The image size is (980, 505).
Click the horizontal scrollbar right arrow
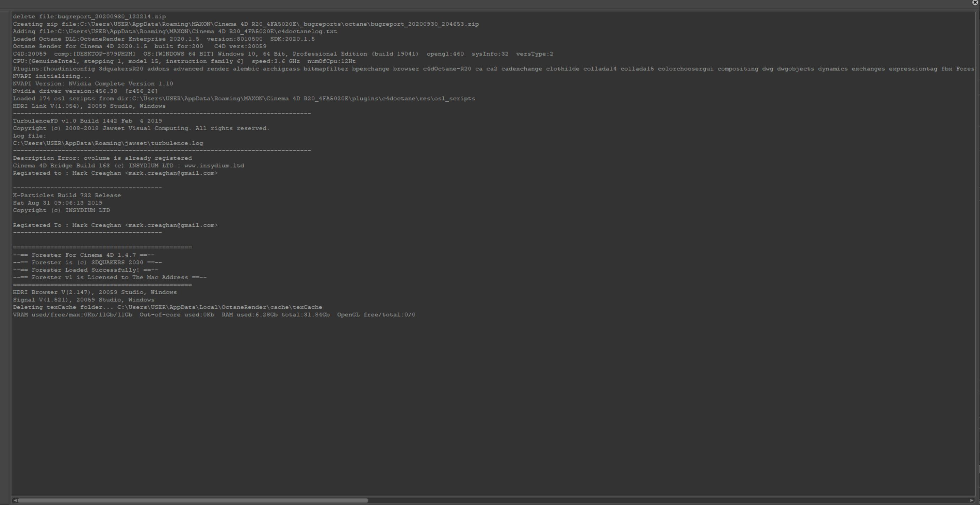971,500
